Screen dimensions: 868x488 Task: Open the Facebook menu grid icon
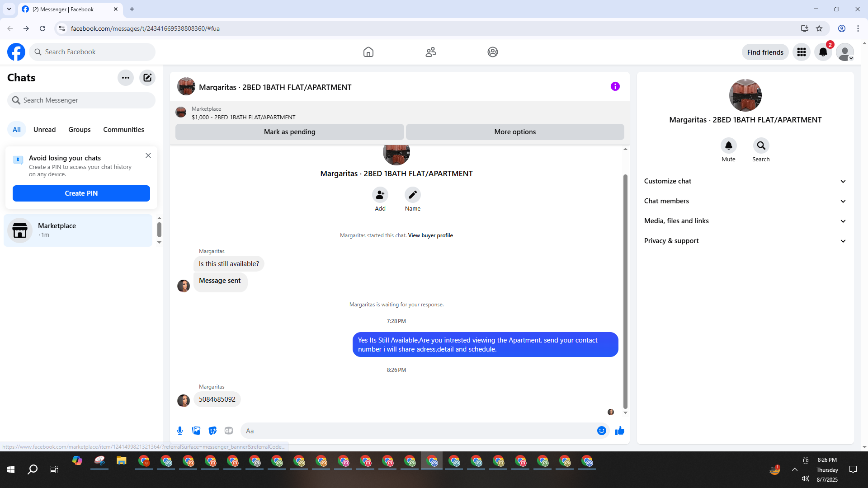[802, 52]
